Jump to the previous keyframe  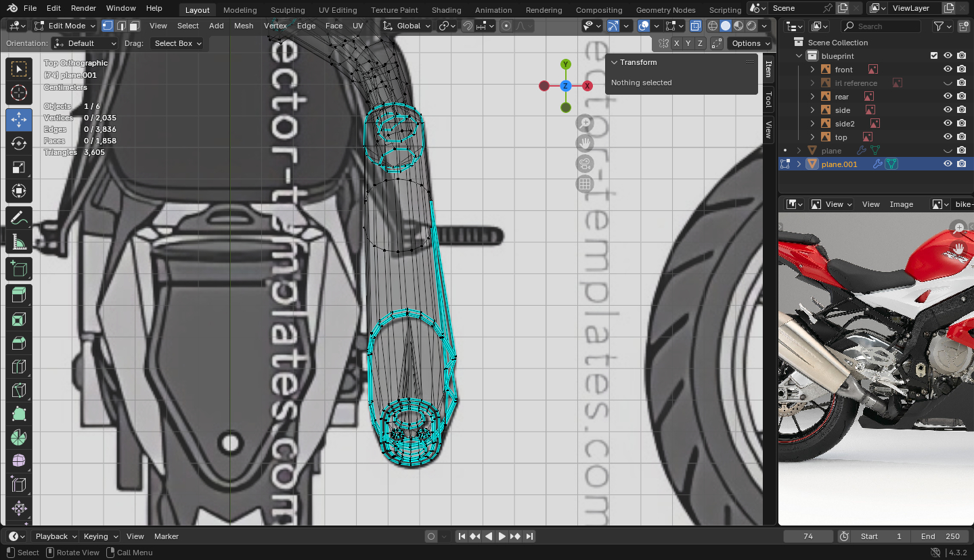475,536
